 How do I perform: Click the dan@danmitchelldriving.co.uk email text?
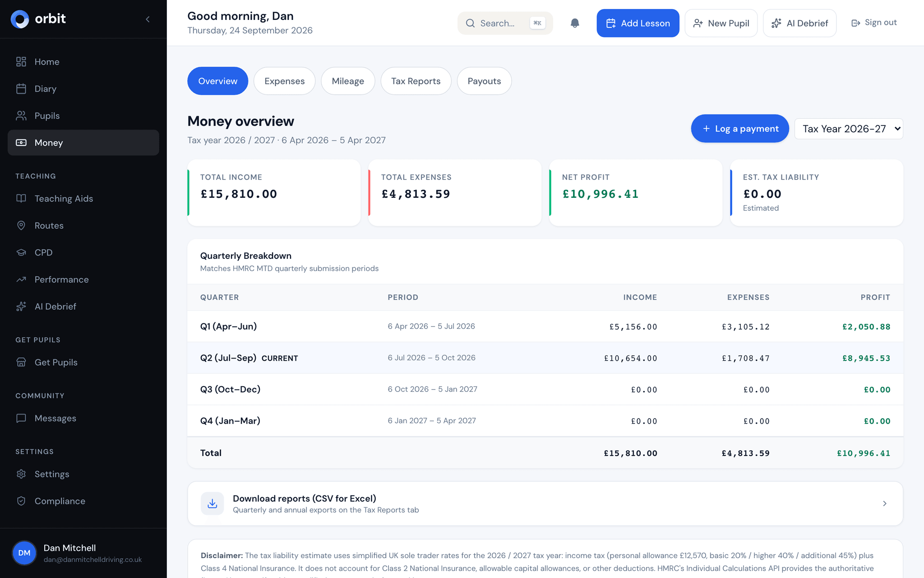click(92, 560)
